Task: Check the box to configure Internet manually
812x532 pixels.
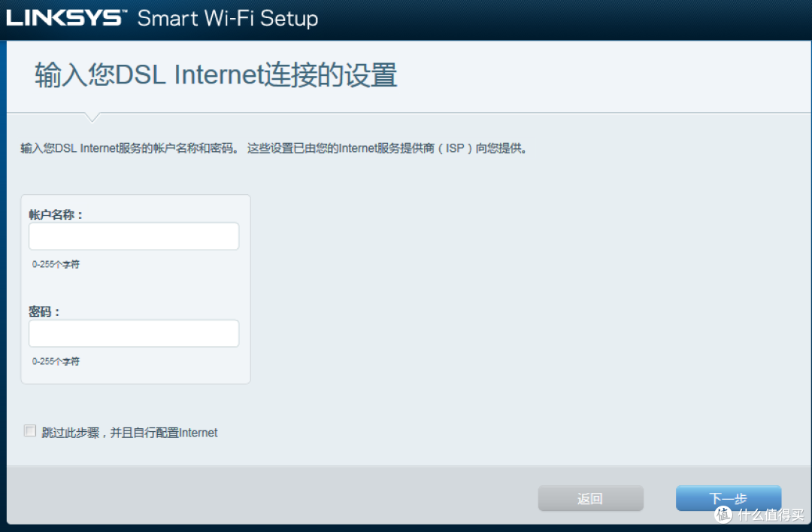Action: click(29, 430)
